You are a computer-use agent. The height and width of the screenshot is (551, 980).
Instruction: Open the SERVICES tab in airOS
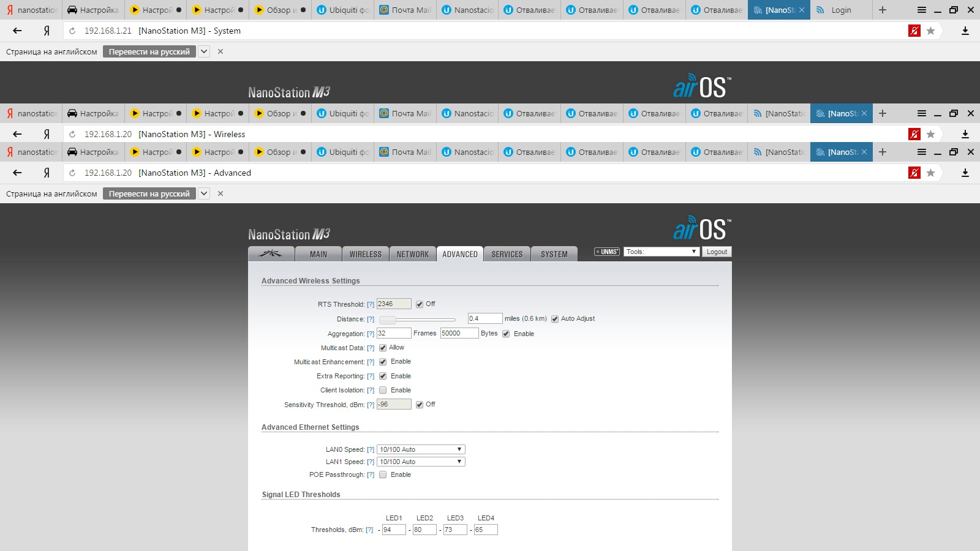507,254
